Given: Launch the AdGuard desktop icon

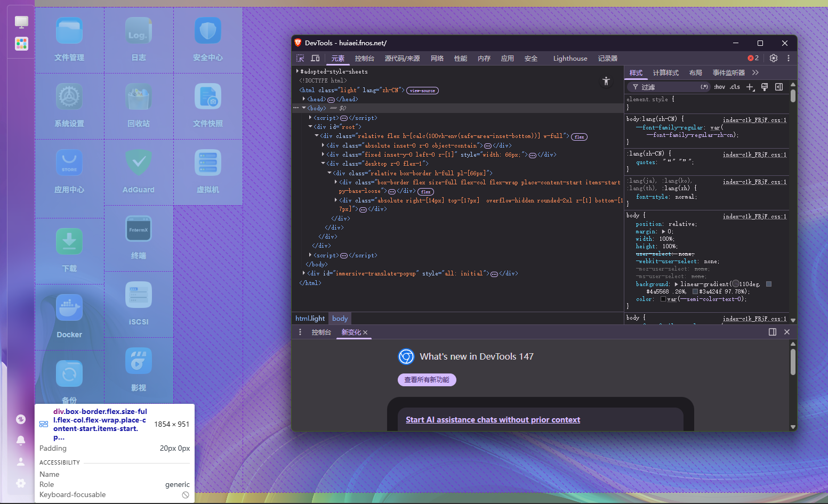Looking at the screenshot, I should [139, 171].
